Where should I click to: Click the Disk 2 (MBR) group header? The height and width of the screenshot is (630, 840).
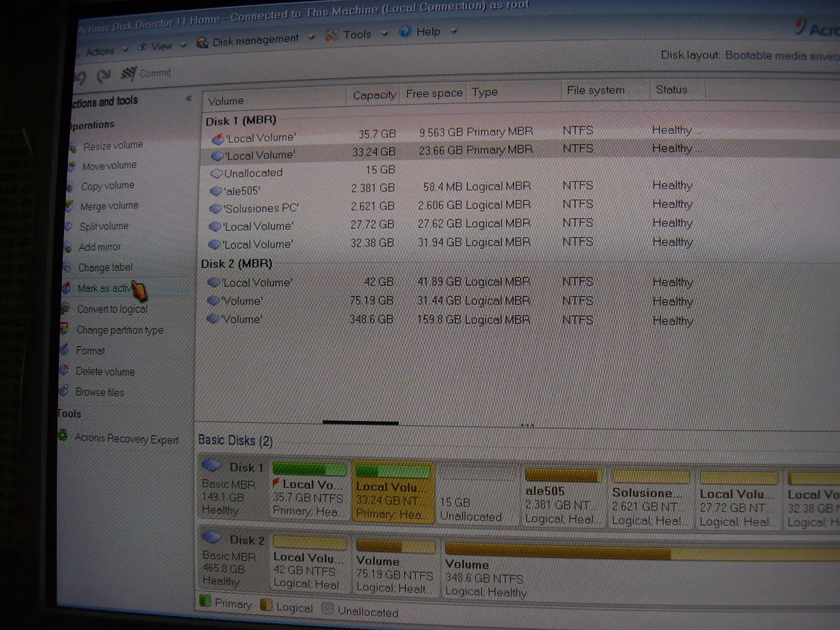pyautogui.click(x=236, y=264)
